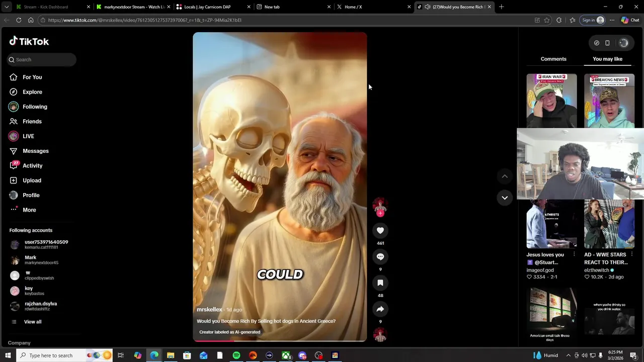The width and height of the screenshot is (644, 362).
Task: Open comments via speech bubble icon
Action: click(x=380, y=256)
